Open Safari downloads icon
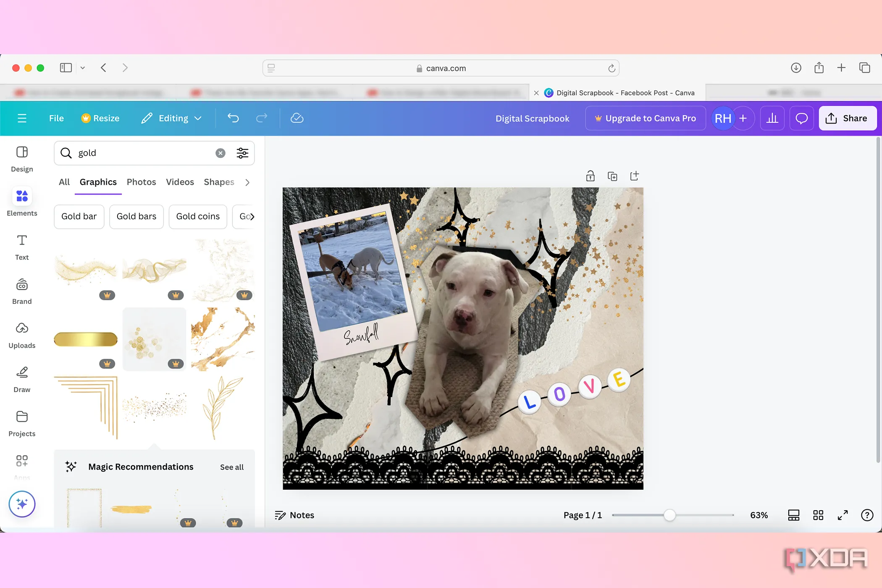 (796, 68)
